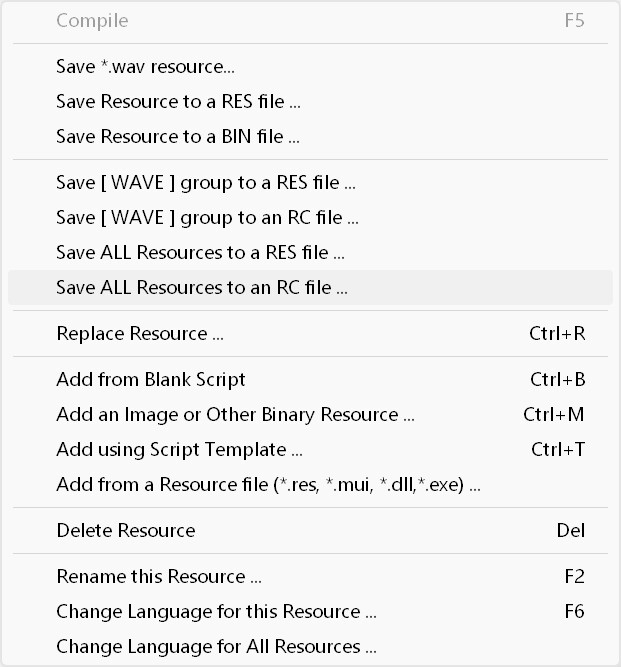
Task: Select Add from Blank Script
Action: pos(151,380)
